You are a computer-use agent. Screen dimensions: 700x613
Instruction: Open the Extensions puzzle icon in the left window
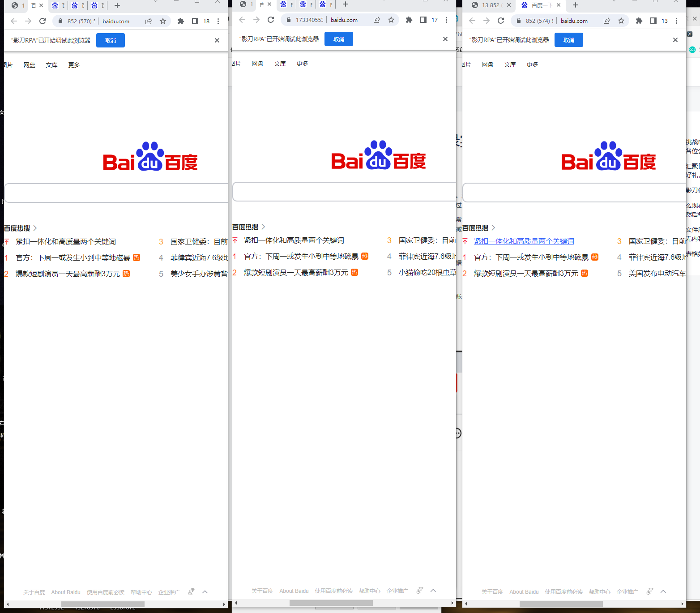click(x=181, y=21)
